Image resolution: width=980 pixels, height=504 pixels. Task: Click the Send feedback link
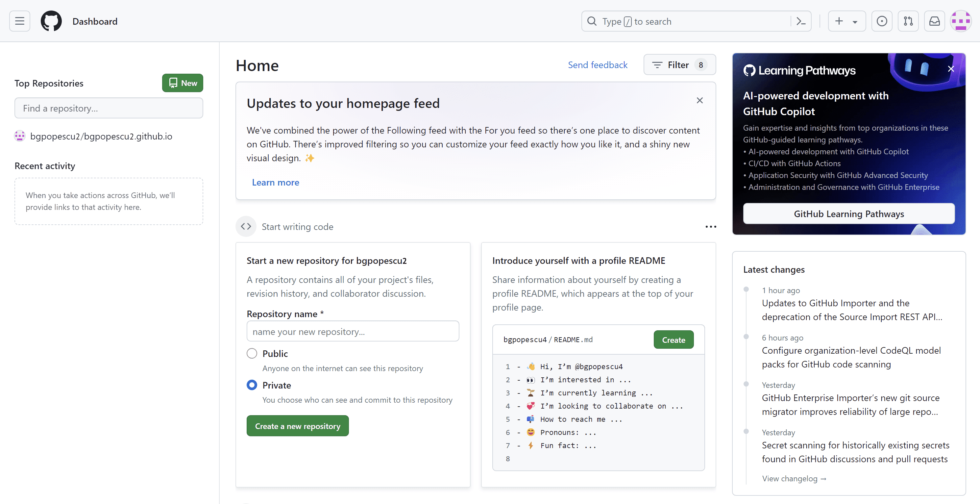pyautogui.click(x=597, y=65)
